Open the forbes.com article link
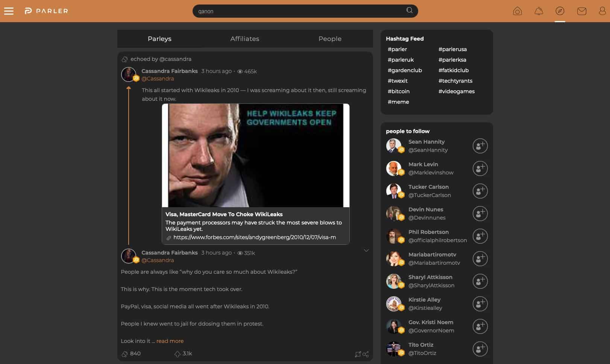This screenshot has width=610, height=364. coord(255,237)
